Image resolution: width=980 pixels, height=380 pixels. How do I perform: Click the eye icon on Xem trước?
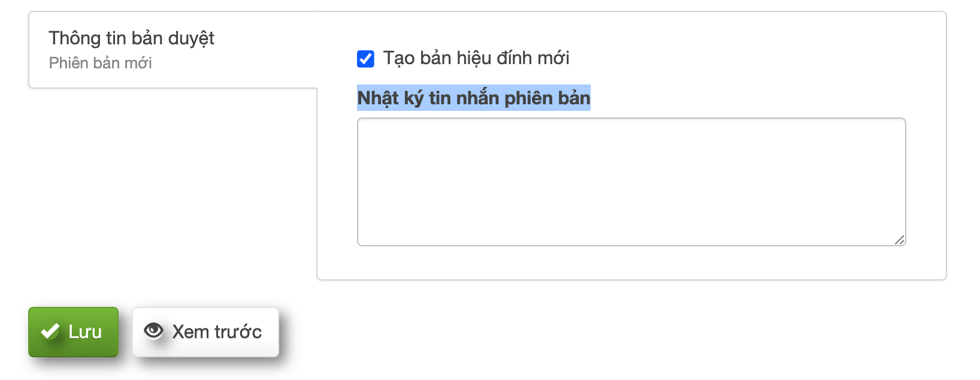[x=153, y=331]
